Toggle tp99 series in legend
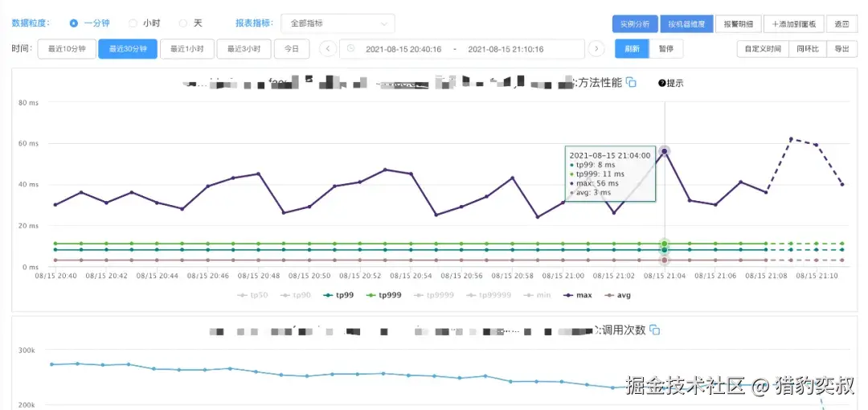Viewport: 868px width, 410px height. point(339,295)
